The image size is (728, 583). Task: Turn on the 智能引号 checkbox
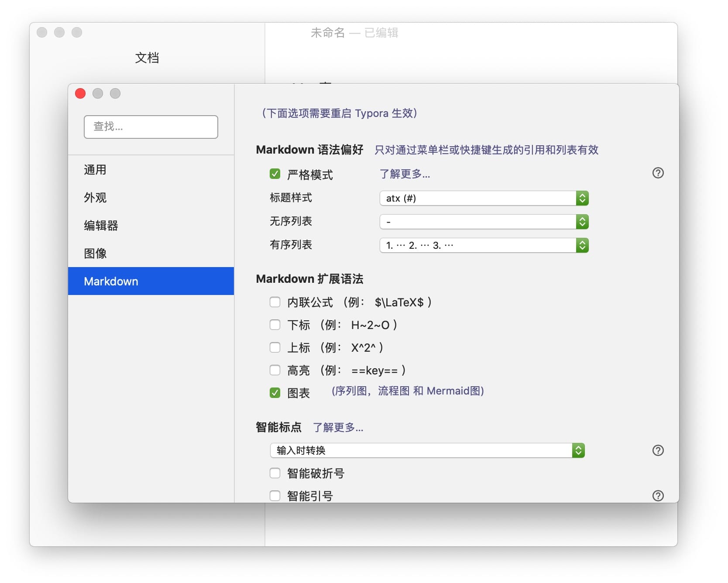(275, 496)
